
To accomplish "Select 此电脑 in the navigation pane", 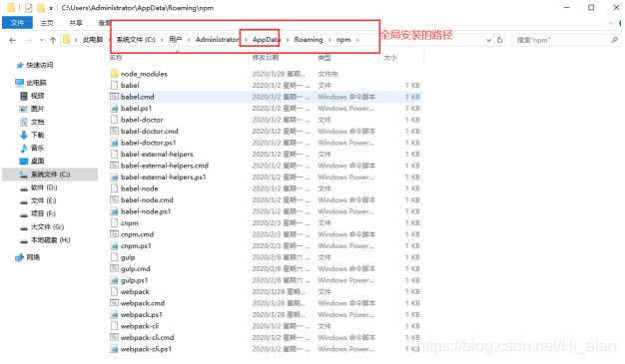I will click(31, 83).
